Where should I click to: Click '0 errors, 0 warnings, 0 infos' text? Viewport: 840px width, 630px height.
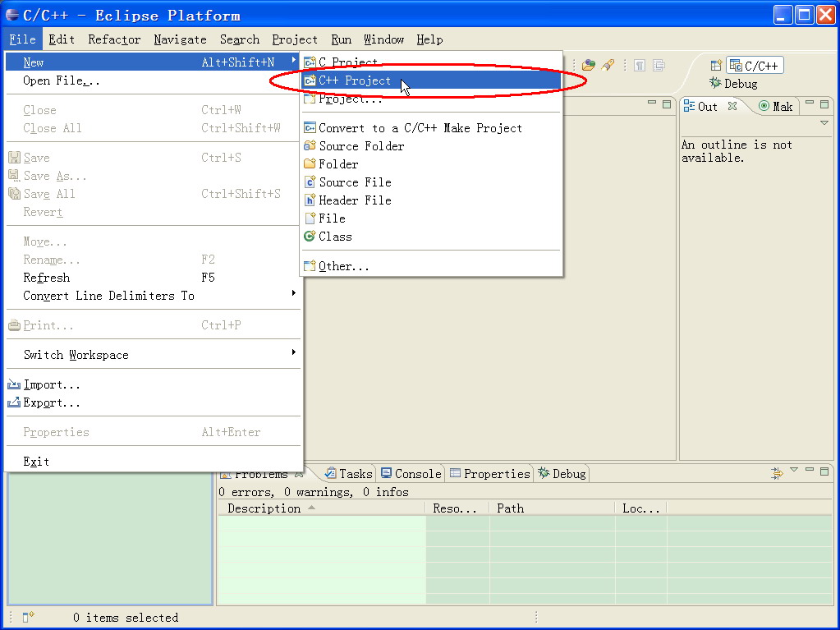click(x=314, y=492)
